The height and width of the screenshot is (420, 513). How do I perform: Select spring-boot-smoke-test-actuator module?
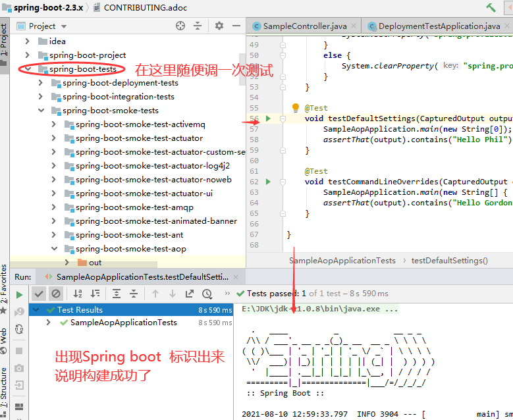140,138
